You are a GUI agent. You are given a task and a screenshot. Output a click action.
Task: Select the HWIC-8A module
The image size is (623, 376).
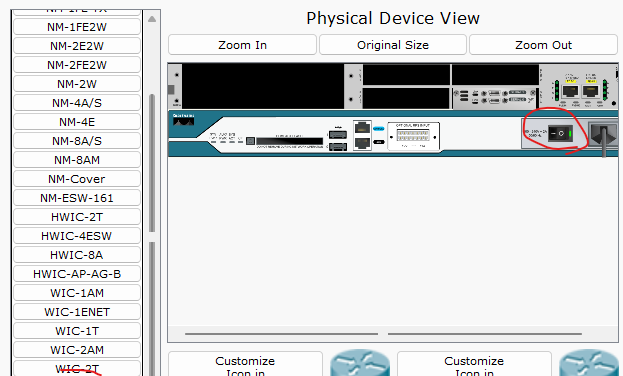(77, 255)
